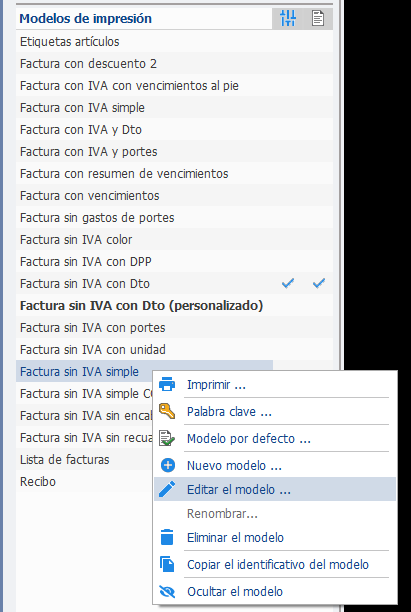The height and width of the screenshot is (612, 411).
Task: Click the copy icon for Copiar el identificativo
Action: tap(167, 564)
